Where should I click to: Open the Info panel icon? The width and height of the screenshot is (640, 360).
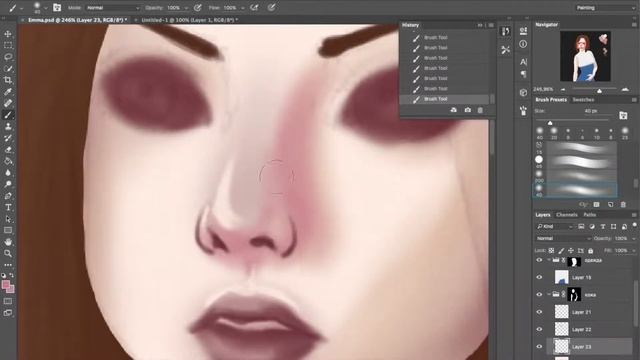click(523, 44)
